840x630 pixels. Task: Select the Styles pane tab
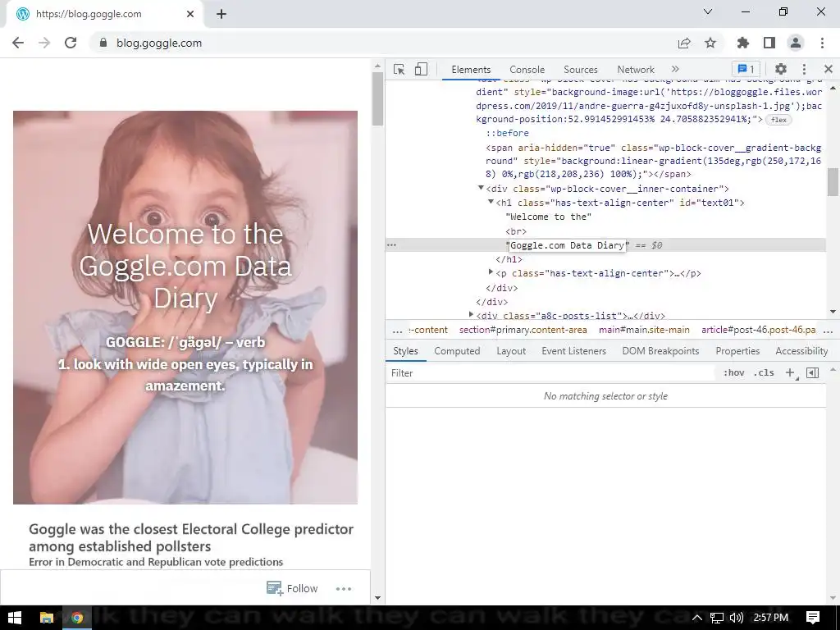tap(405, 351)
